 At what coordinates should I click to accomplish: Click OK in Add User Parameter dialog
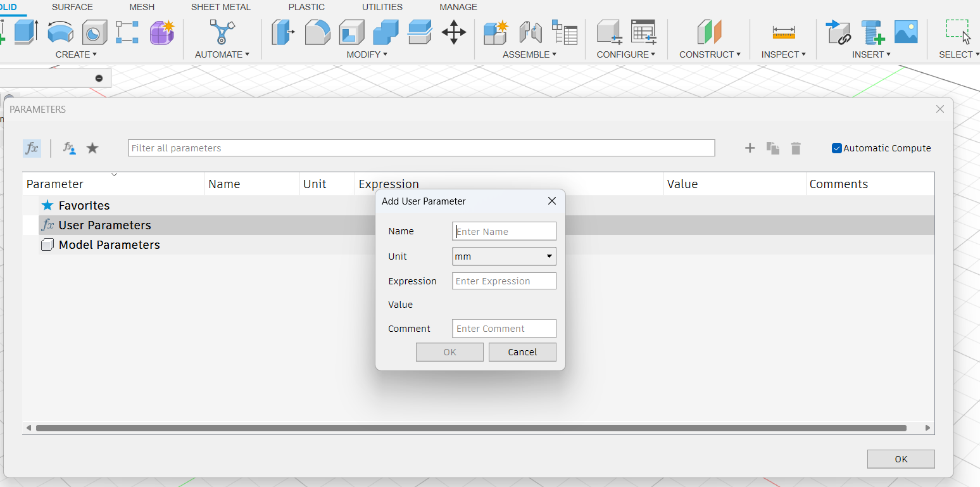click(449, 352)
